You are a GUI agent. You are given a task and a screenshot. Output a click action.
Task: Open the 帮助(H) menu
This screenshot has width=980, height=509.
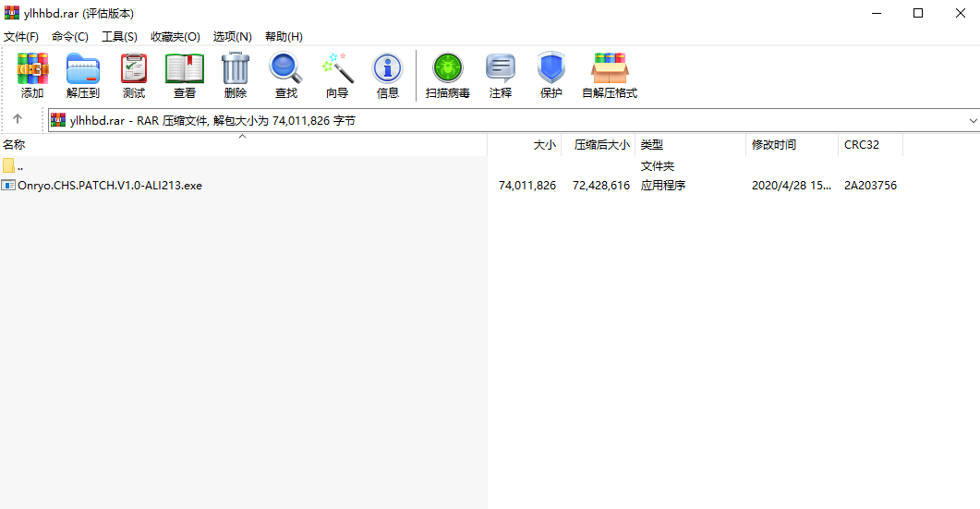coord(284,37)
